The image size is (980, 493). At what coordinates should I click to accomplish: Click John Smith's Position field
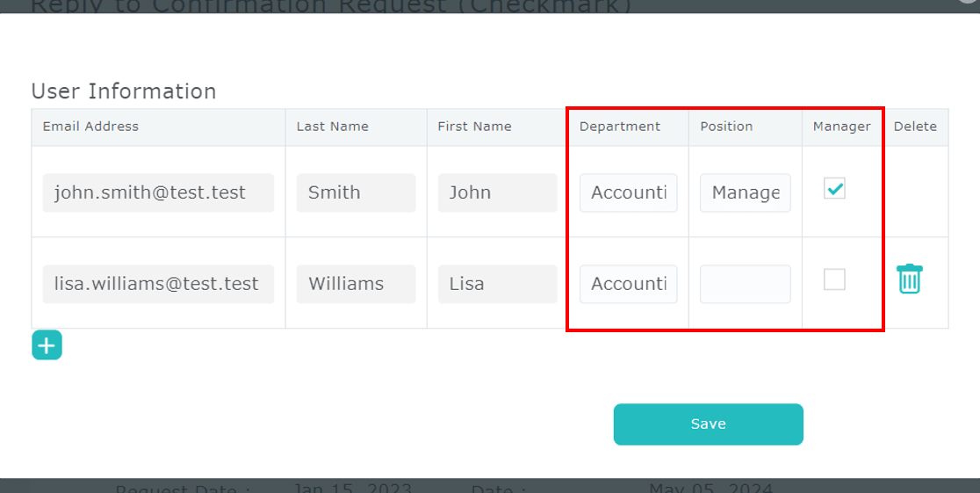pos(745,192)
